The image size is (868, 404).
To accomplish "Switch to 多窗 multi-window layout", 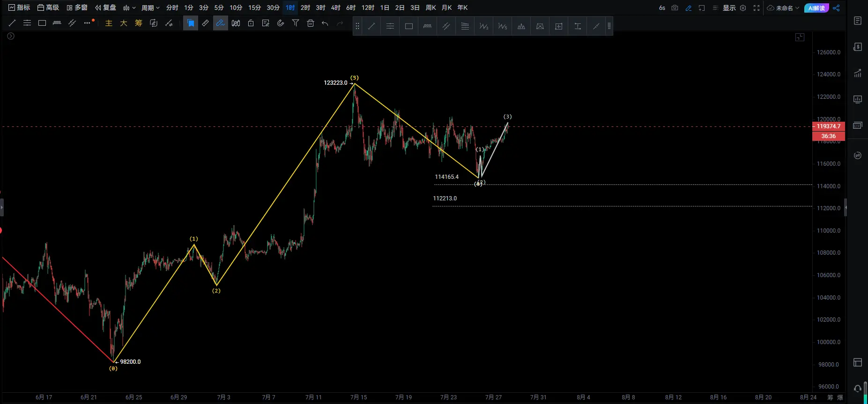I will pyautogui.click(x=77, y=7).
